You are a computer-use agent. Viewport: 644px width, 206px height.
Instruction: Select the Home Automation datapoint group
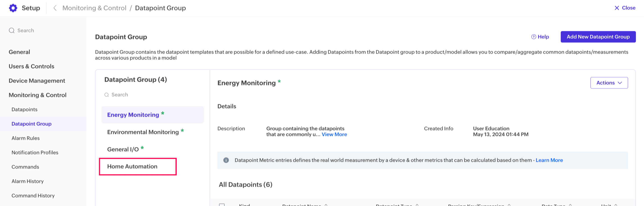point(132,166)
